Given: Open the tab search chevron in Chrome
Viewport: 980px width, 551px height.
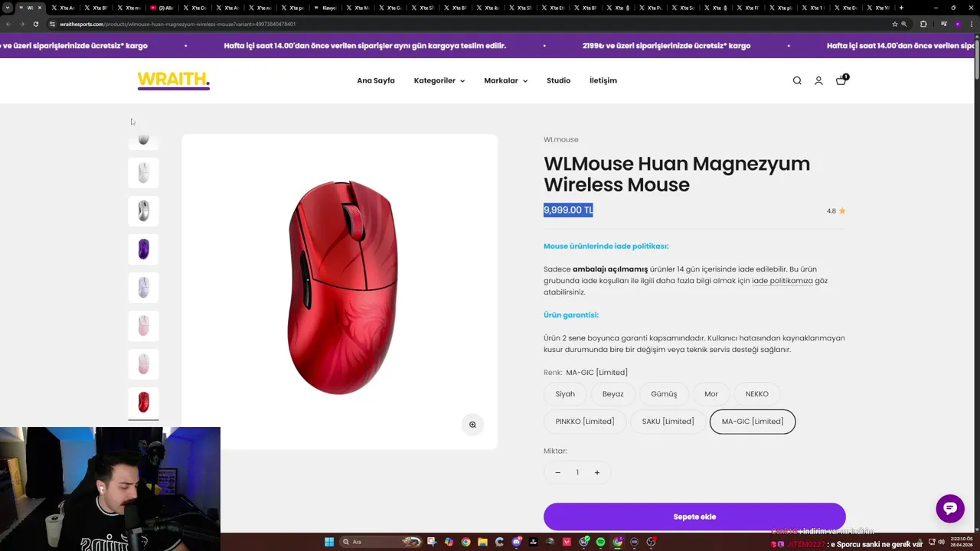Looking at the screenshot, I should [8, 8].
